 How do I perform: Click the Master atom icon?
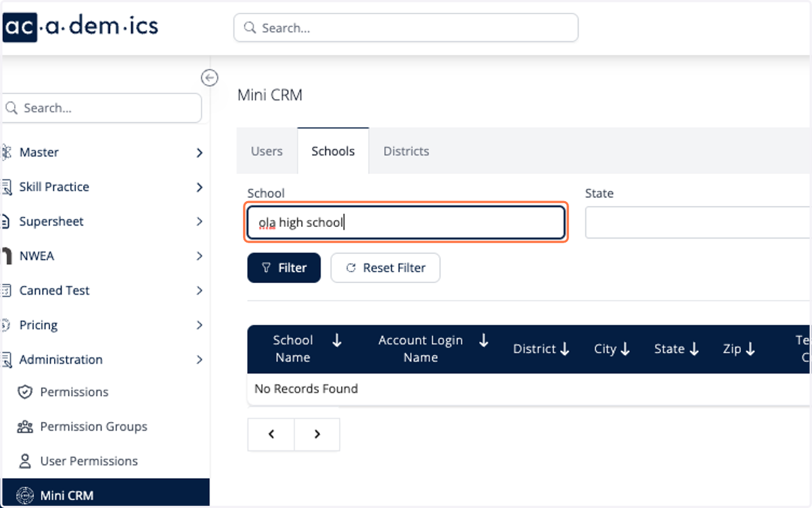[7, 152]
